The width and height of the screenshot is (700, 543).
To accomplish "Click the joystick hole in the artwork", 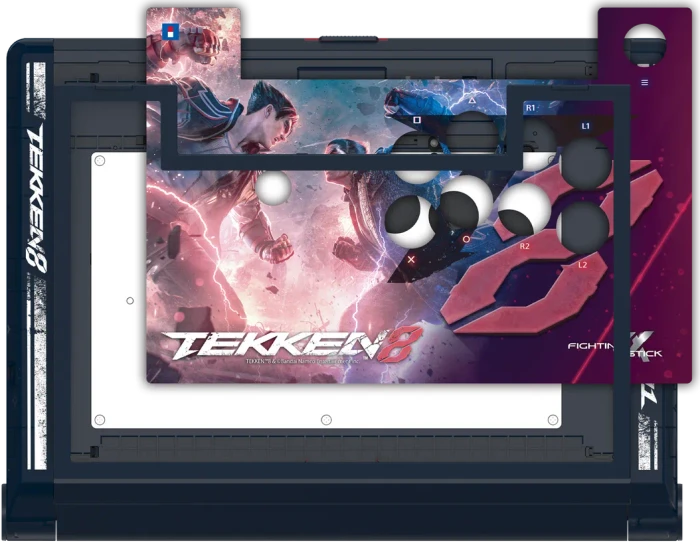I will [x=273, y=187].
